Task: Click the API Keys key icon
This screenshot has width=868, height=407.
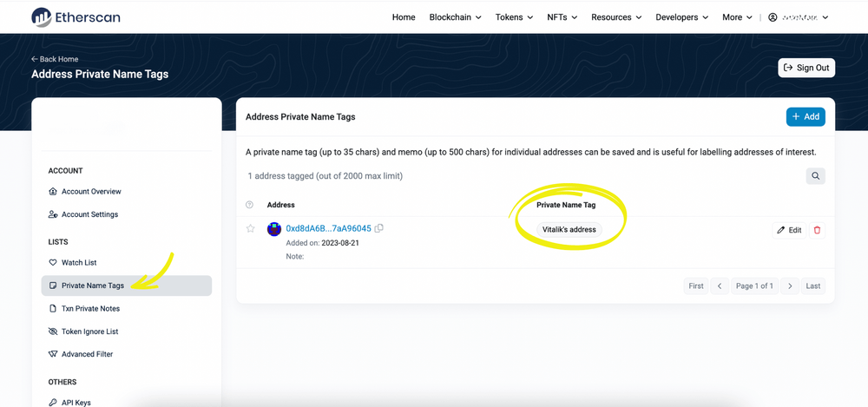Action: [53, 403]
